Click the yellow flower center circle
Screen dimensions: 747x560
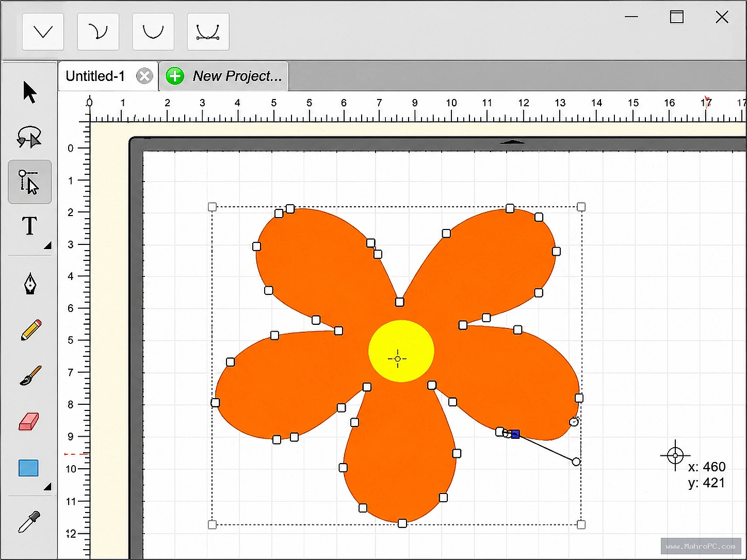(401, 351)
